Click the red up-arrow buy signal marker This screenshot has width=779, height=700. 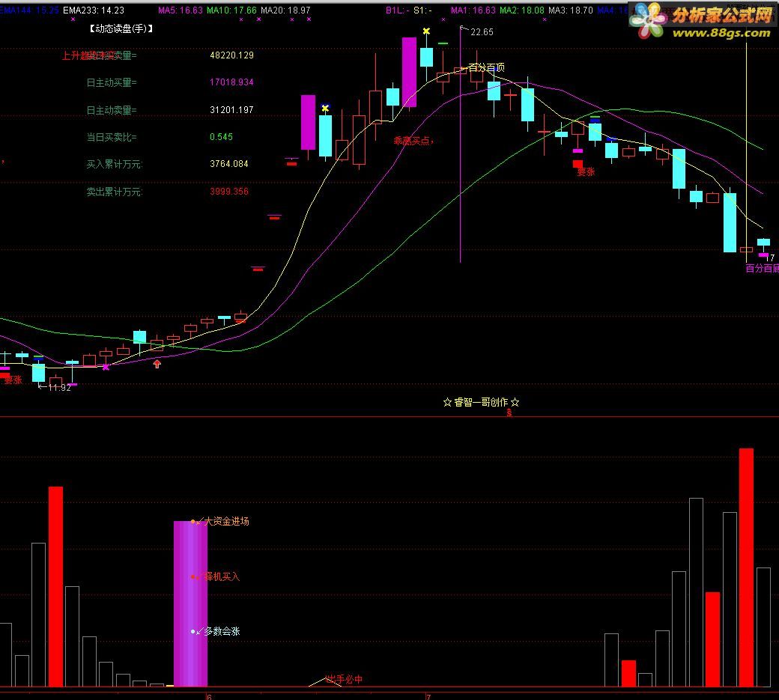pyautogui.click(x=157, y=364)
